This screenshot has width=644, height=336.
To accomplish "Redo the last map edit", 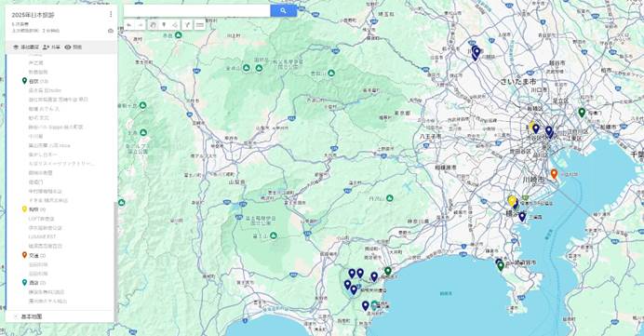I will pos(141,25).
